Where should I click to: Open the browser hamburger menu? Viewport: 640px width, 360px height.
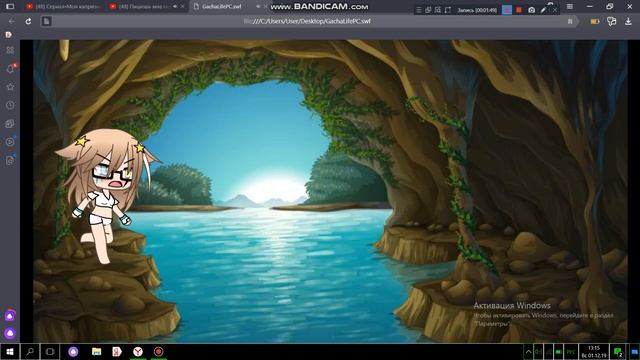(570, 7)
